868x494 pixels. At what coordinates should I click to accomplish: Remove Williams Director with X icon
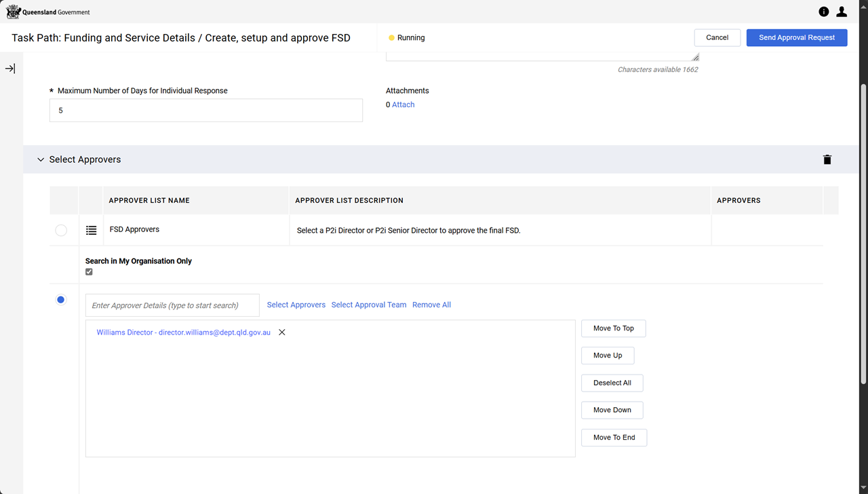282,332
